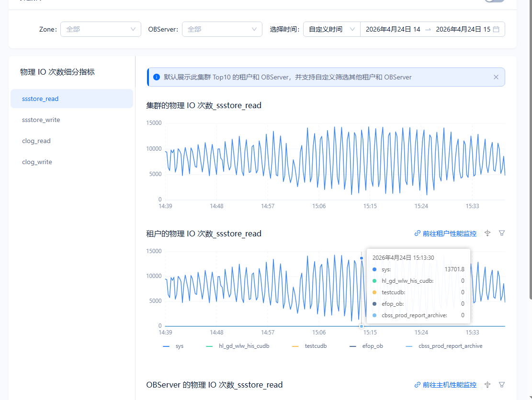Click the link icon before 前往租户性能监控
Image resolution: width=532 pixels, height=400 pixels.
417,233
